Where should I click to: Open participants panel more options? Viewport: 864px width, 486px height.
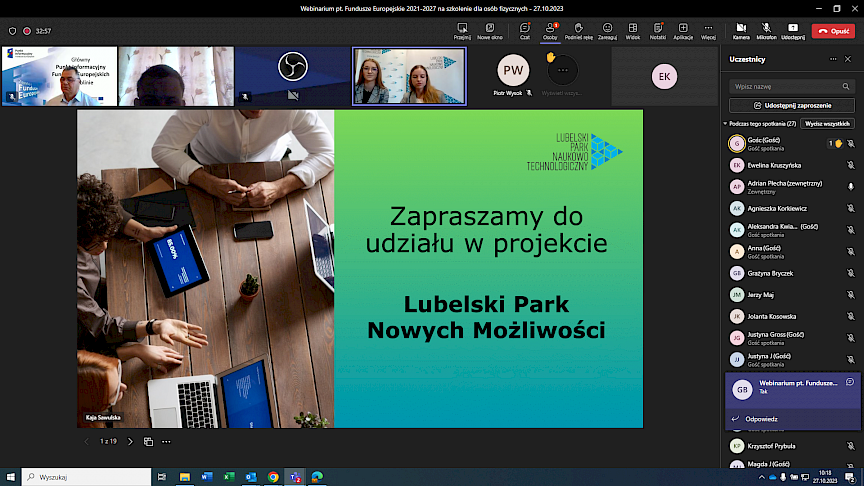[x=833, y=59]
